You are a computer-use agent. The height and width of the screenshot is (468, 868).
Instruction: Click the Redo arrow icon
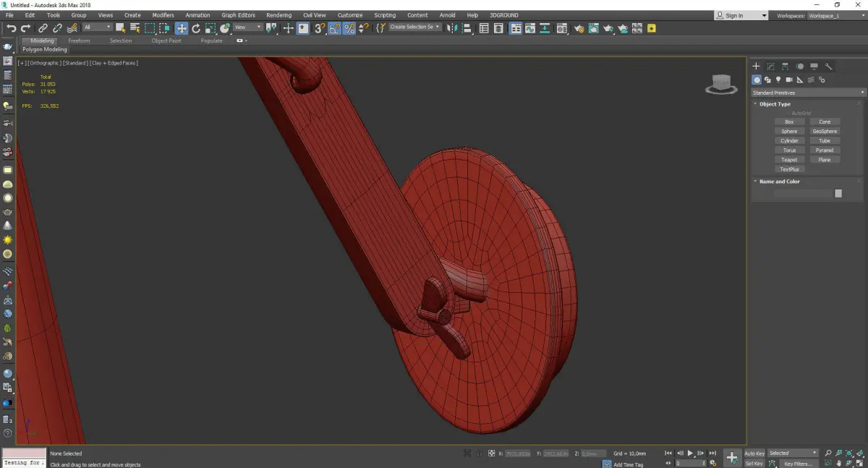coord(25,28)
